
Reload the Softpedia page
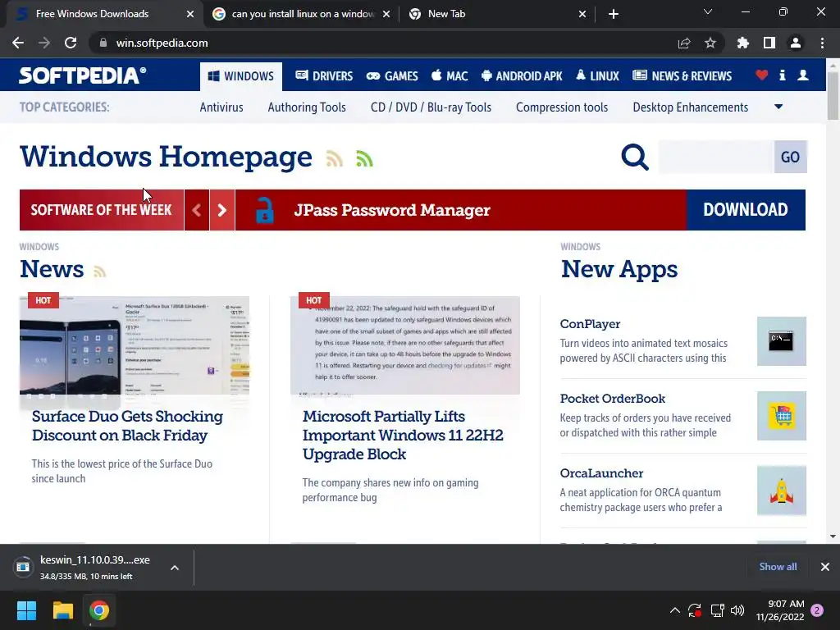[x=71, y=43]
